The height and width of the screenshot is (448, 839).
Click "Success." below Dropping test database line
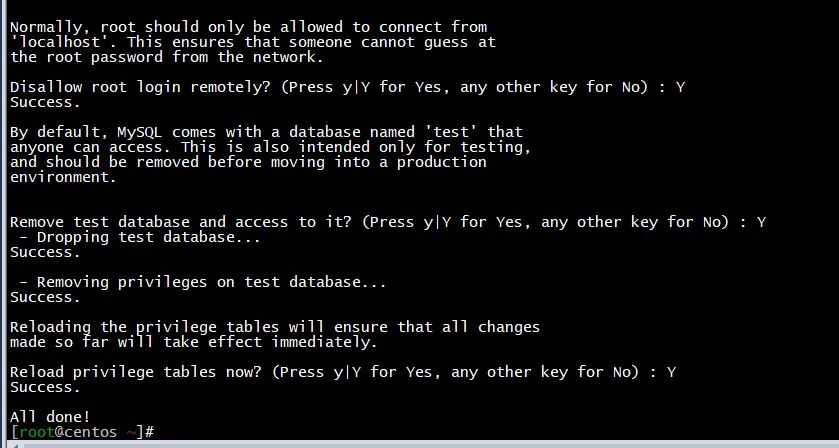44,252
